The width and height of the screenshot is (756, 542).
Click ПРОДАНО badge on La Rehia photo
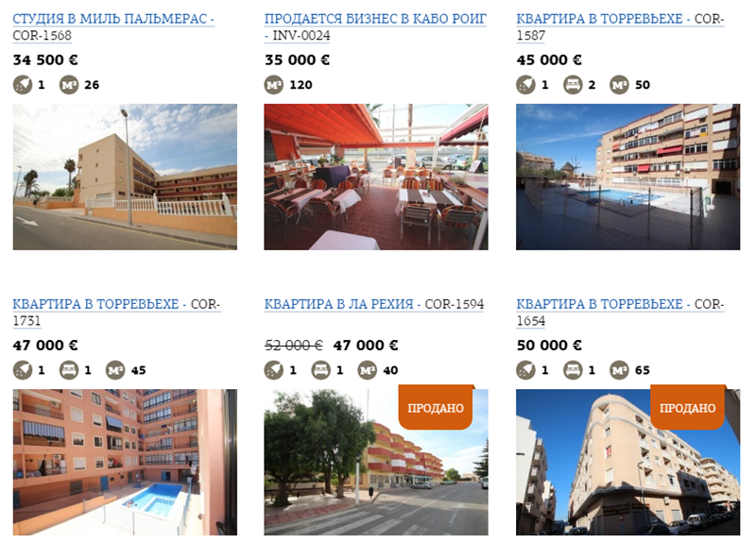[436, 407]
